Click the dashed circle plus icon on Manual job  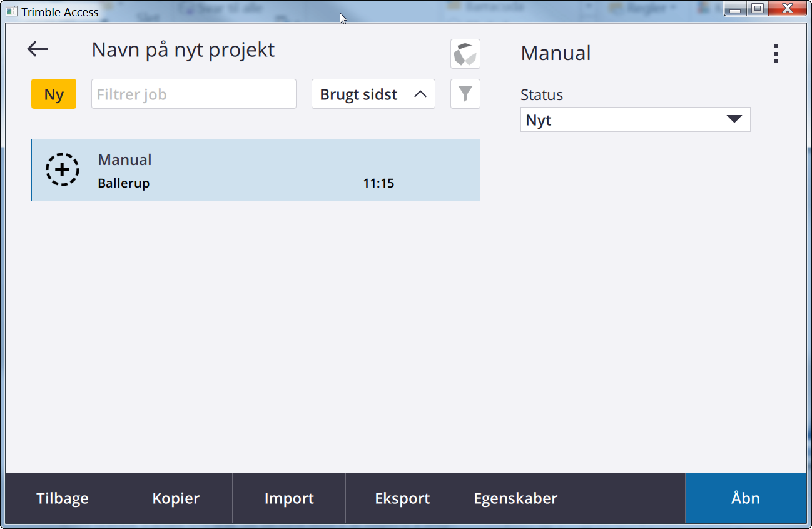pyautogui.click(x=63, y=169)
